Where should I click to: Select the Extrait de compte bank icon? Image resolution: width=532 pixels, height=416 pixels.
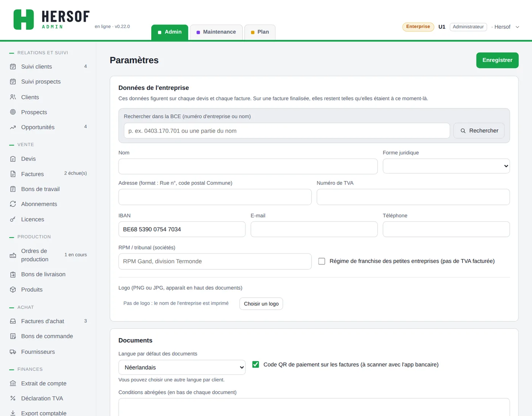click(13, 383)
